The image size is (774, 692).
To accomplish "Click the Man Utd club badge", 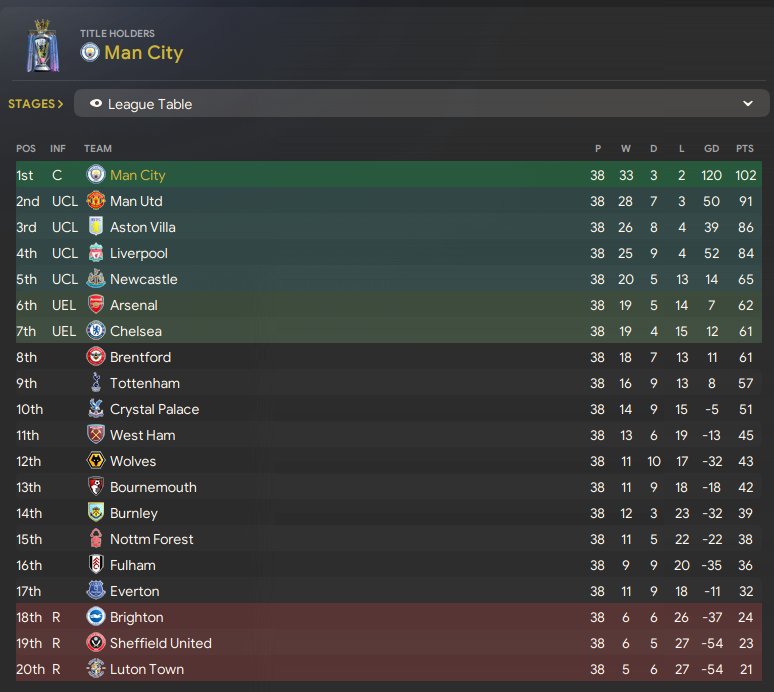I will click(x=96, y=201).
